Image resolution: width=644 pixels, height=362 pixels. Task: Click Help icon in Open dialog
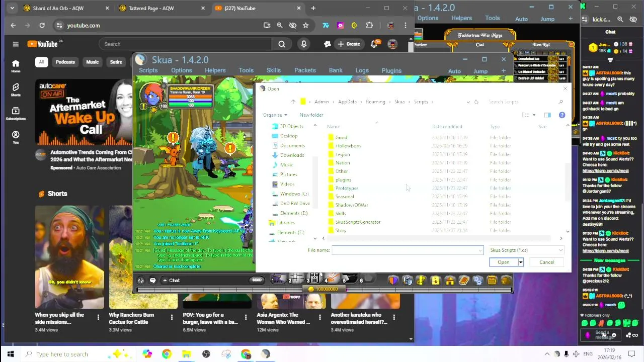point(562,115)
